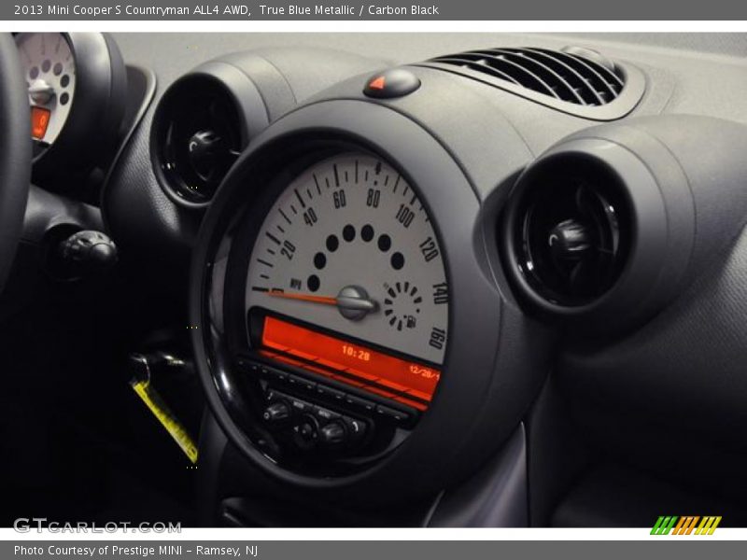Toggle the left climate control knob
Image resolution: width=747 pixels, height=560 pixels.
(276, 413)
